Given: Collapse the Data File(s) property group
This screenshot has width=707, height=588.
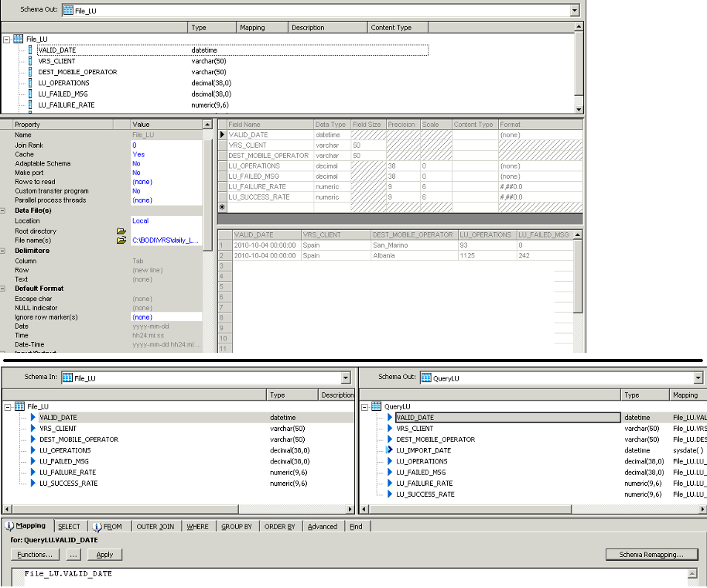Looking at the screenshot, I should coord(2,210).
